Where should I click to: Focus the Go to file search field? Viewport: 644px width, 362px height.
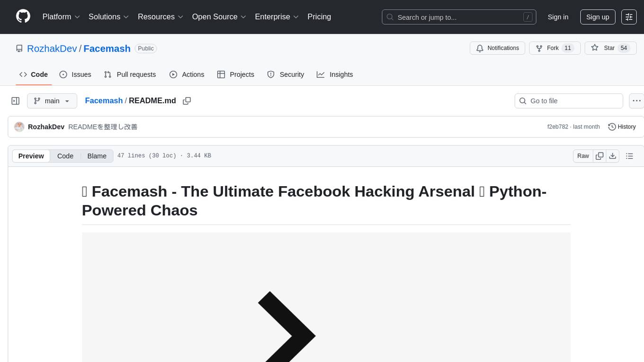tap(569, 101)
